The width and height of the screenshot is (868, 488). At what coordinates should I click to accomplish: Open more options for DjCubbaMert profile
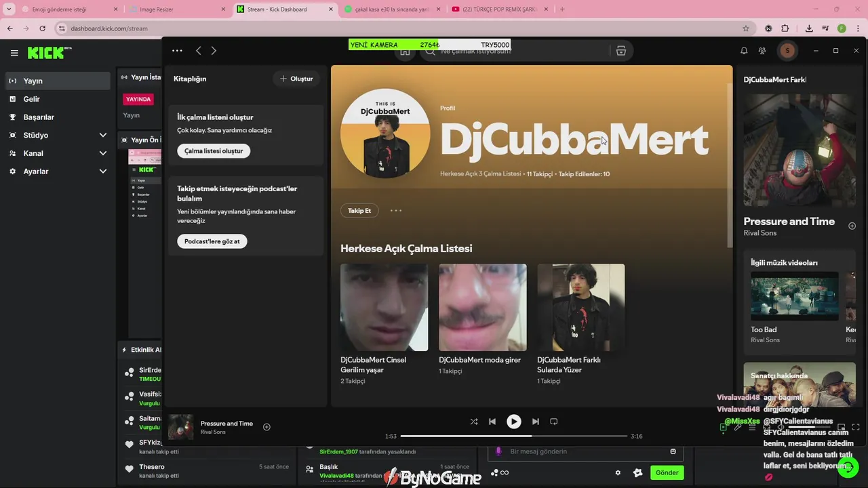[396, 211]
